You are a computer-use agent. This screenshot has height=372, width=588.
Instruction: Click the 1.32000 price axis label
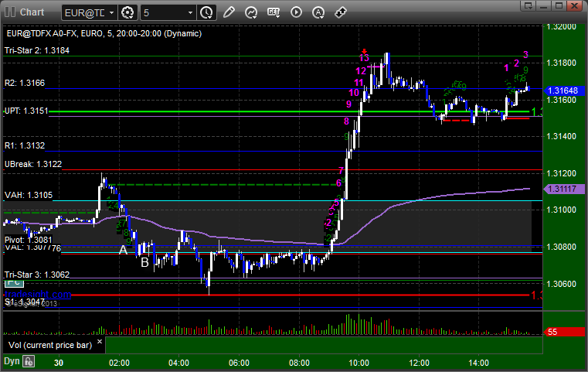pyautogui.click(x=561, y=26)
